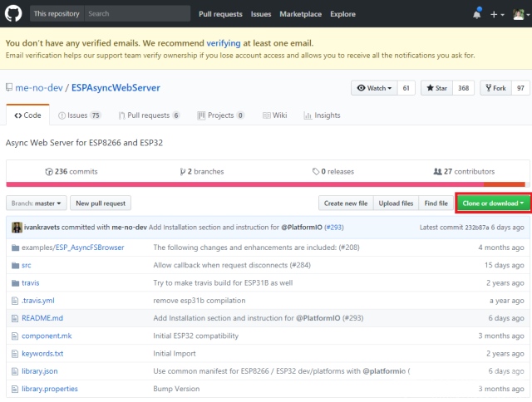Go to GitHub home via Octocat logo

[13, 13]
